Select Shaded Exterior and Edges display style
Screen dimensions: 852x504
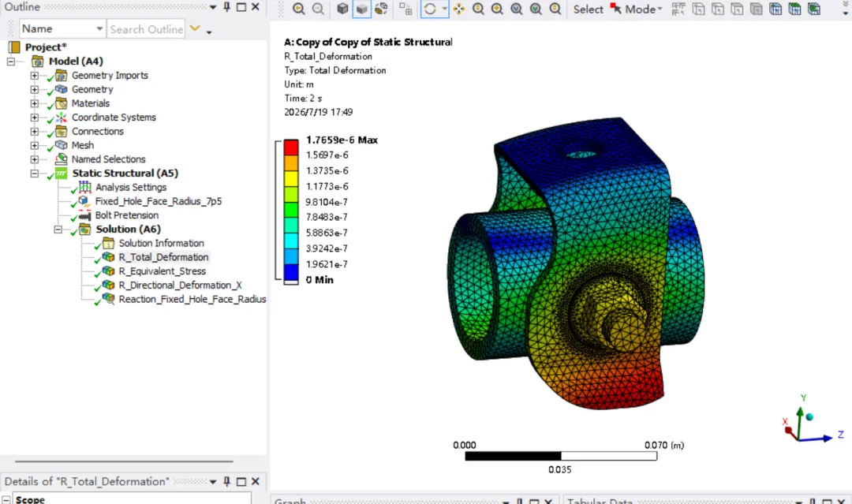pyautogui.click(x=342, y=9)
